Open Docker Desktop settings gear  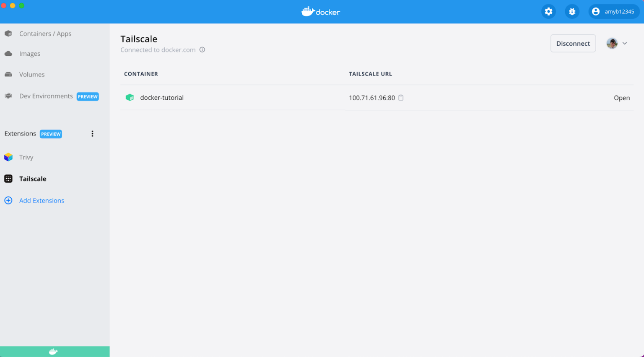(548, 11)
